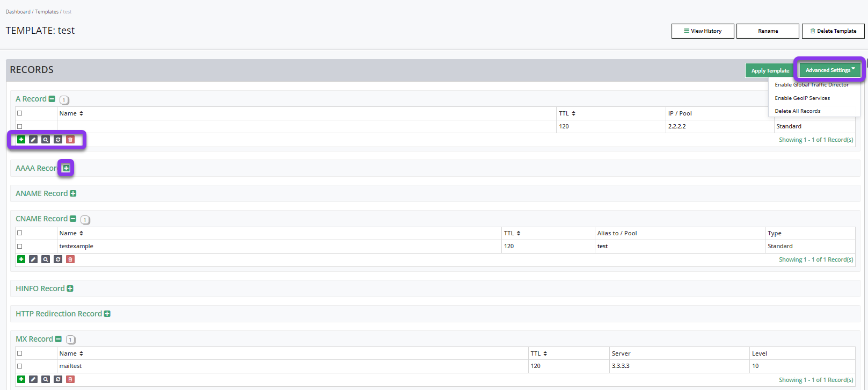Sort CNAME Record table by Name arrows

point(81,233)
